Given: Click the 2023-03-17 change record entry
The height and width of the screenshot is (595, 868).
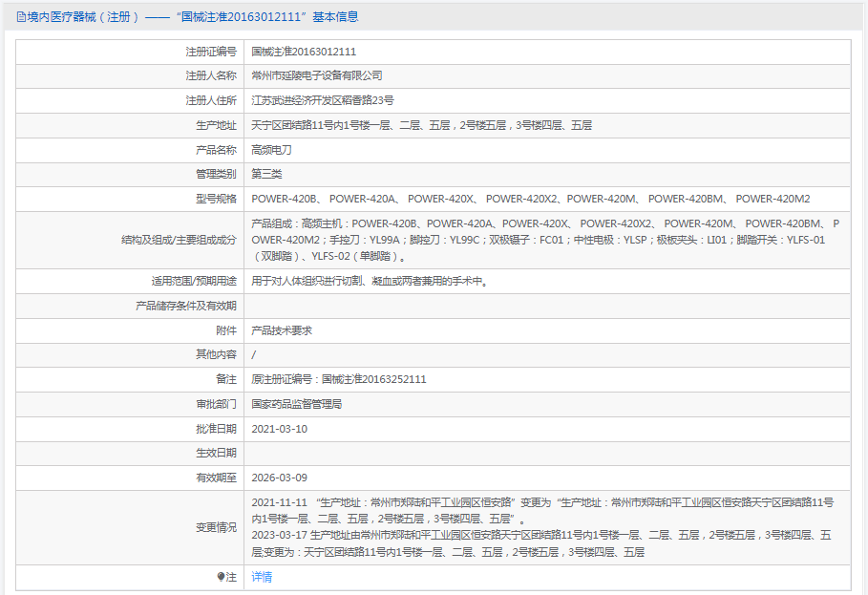Looking at the screenshot, I should pos(542,543).
